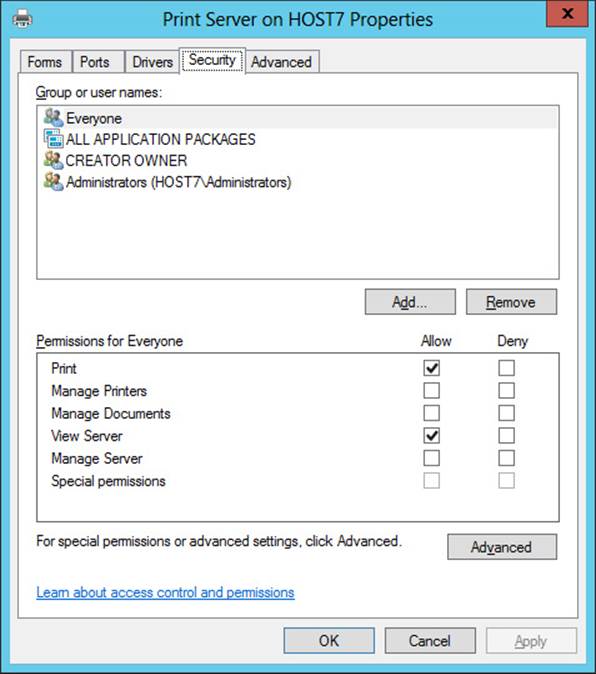Toggle Allow checkbox for Print
This screenshot has width=596, height=674.
click(431, 368)
